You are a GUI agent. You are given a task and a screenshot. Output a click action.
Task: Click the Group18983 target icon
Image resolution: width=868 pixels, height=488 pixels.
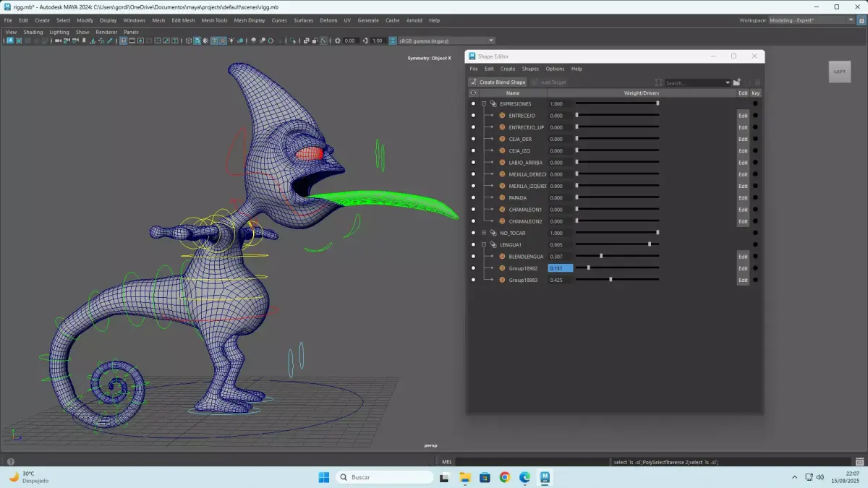tap(502, 280)
